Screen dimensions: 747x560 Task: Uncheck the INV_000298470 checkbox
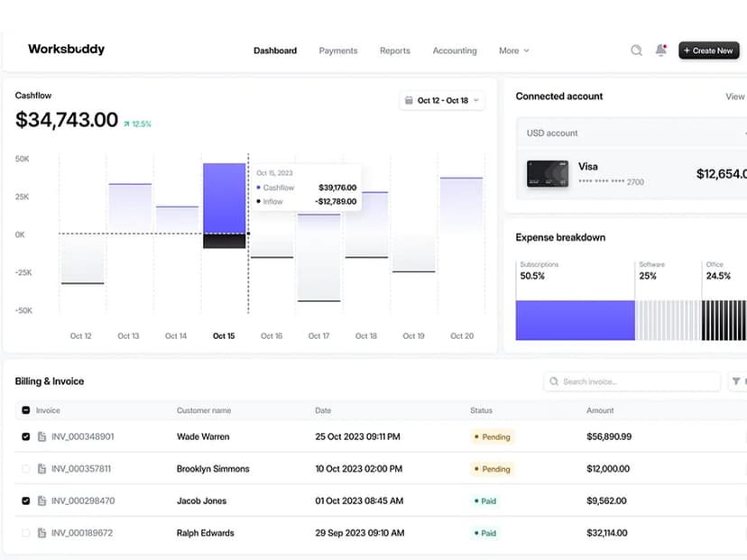[26, 501]
